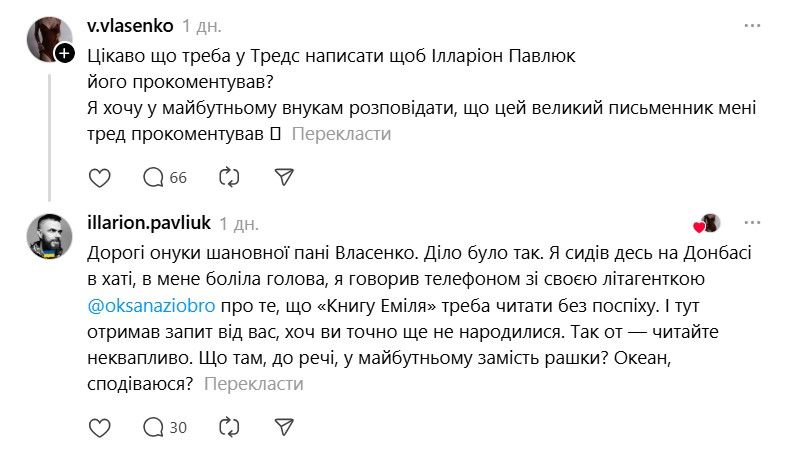Like v.vlasenko's post with heart icon
Image resolution: width=790 pixels, height=452 pixels.
point(99,177)
